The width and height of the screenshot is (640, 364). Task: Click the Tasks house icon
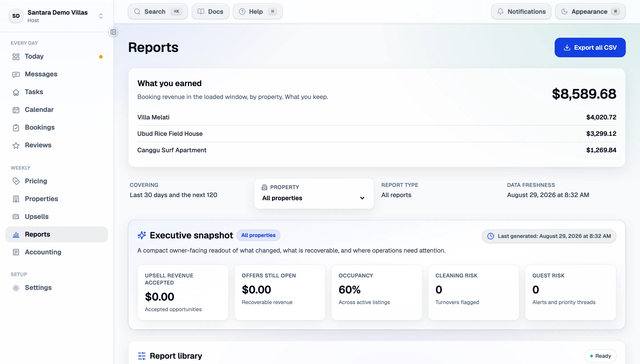(16, 92)
